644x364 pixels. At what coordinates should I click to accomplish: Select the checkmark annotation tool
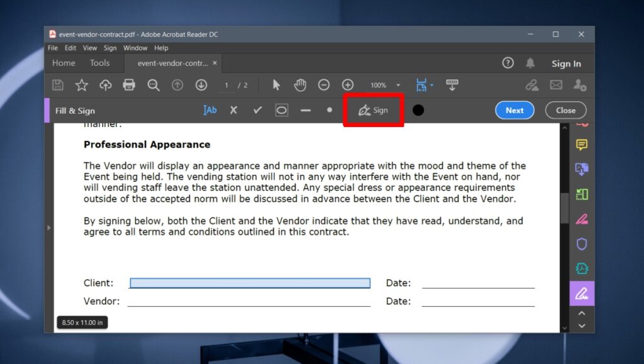[257, 110]
